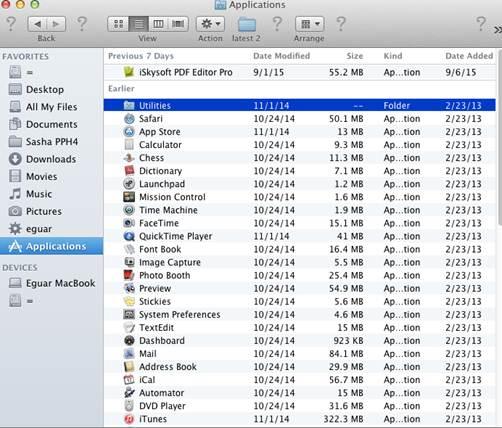Switch to icon view
The image size is (502, 428).
(x=118, y=24)
